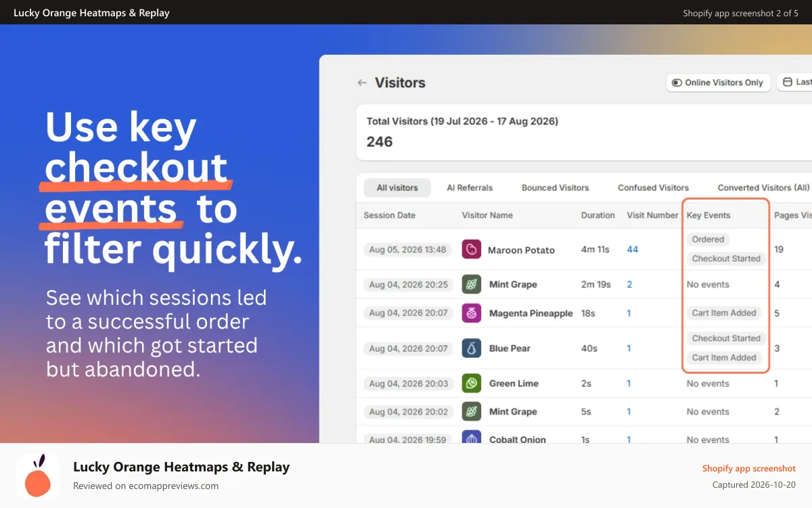The height and width of the screenshot is (508, 812).
Task: Click the Key Events column header
Action: coord(708,215)
